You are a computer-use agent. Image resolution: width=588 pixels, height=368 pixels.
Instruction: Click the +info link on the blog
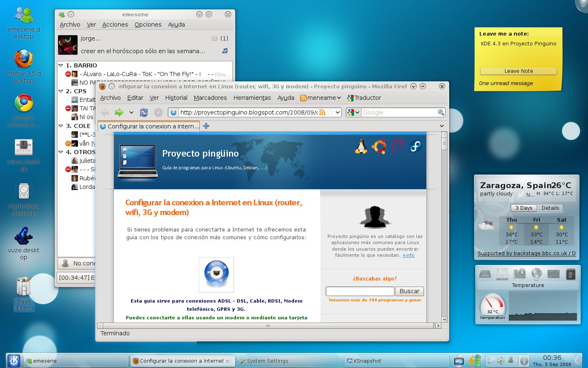(408, 255)
